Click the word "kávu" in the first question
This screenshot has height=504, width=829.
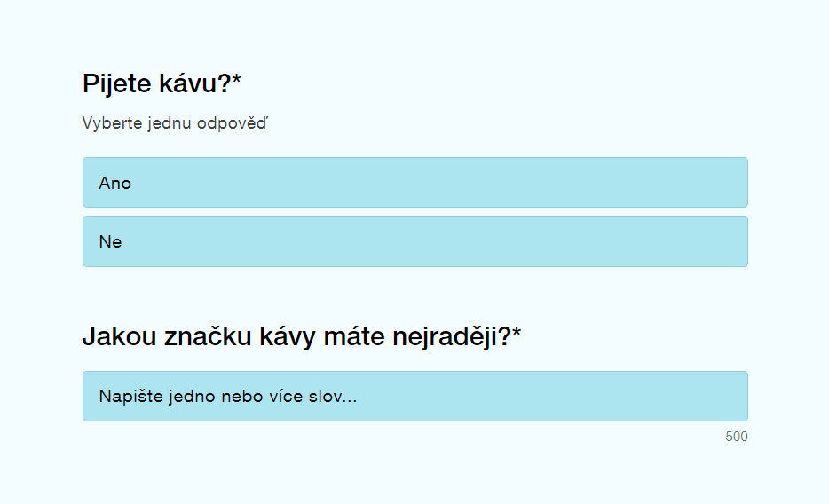click(191, 84)
